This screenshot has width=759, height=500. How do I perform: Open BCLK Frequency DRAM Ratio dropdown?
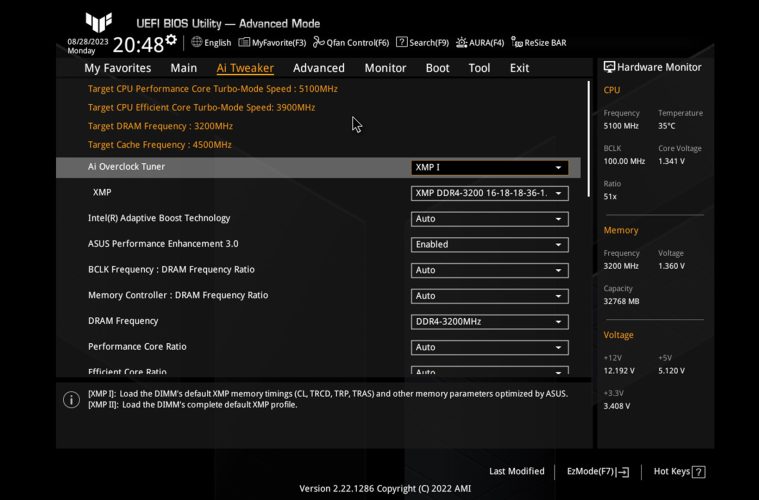point(489,270)
